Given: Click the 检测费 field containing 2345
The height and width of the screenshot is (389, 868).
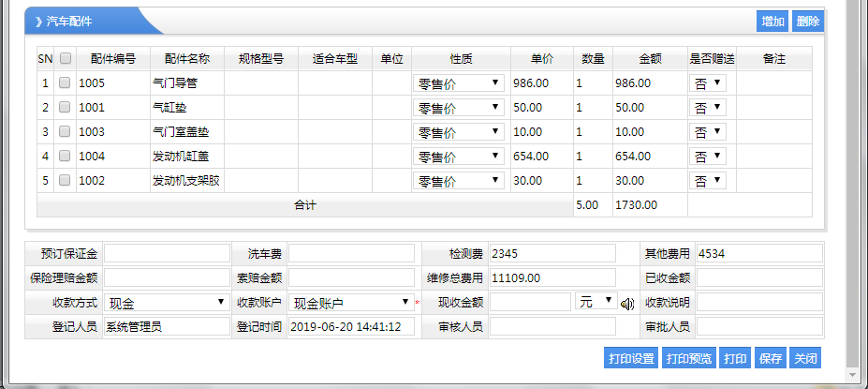Looking at the screenshot, I should [552, 253].
